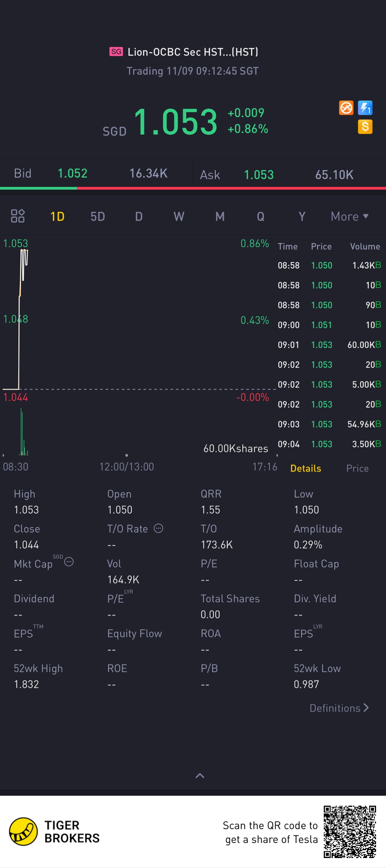Open the Mkt Cap info bubble icon

tap(69, 562)
